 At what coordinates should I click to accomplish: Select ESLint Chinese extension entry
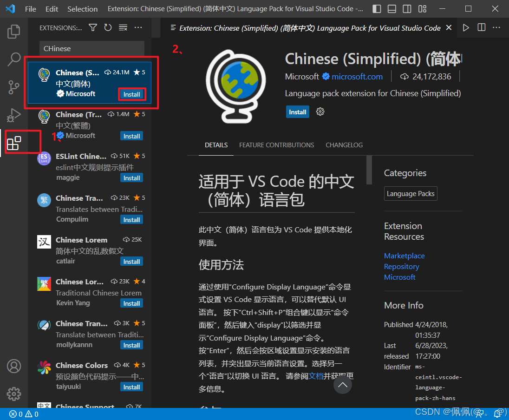pos(90,167)
